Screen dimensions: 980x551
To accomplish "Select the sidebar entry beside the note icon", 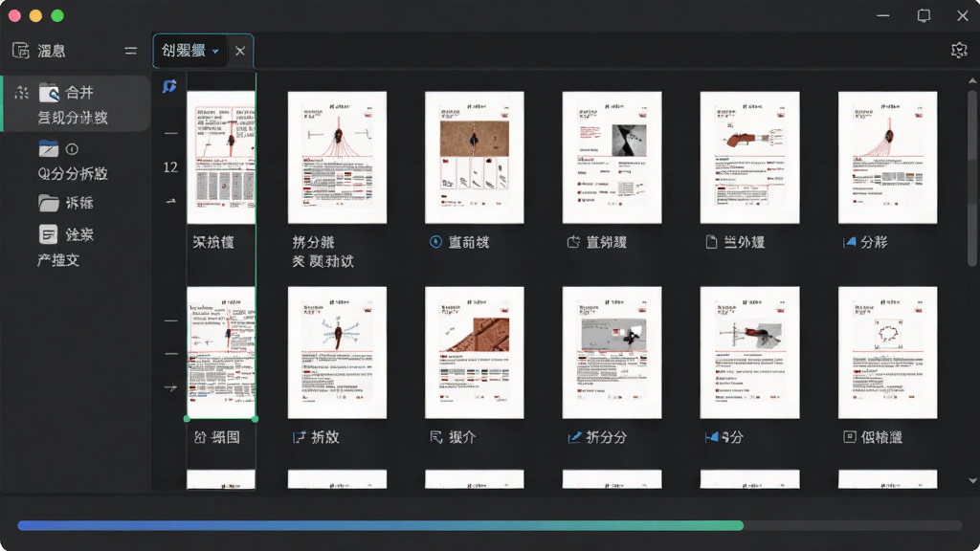I will click(79, 234).
